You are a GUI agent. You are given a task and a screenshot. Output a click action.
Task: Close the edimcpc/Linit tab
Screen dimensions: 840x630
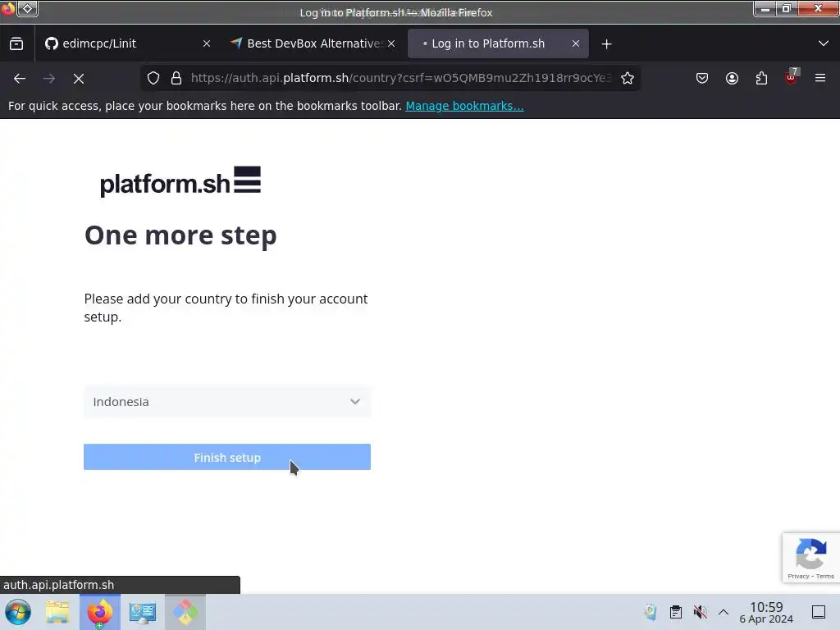(x=207, y=44)
